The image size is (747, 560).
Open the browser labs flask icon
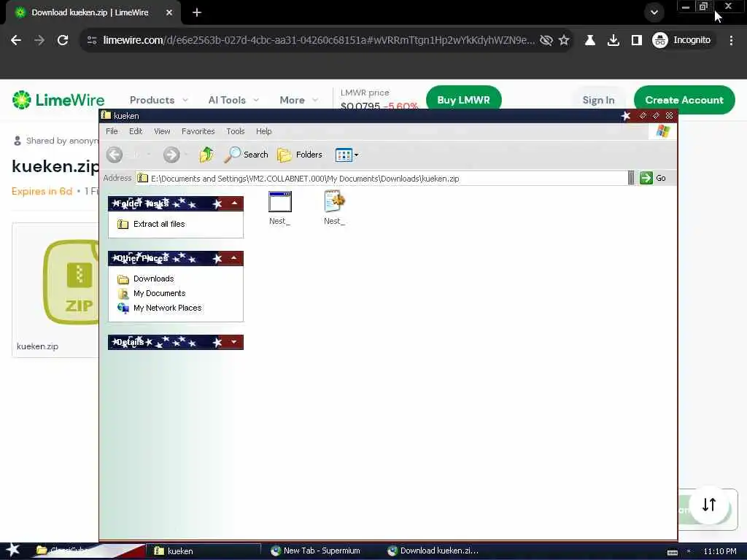click(x=589, y=41)
